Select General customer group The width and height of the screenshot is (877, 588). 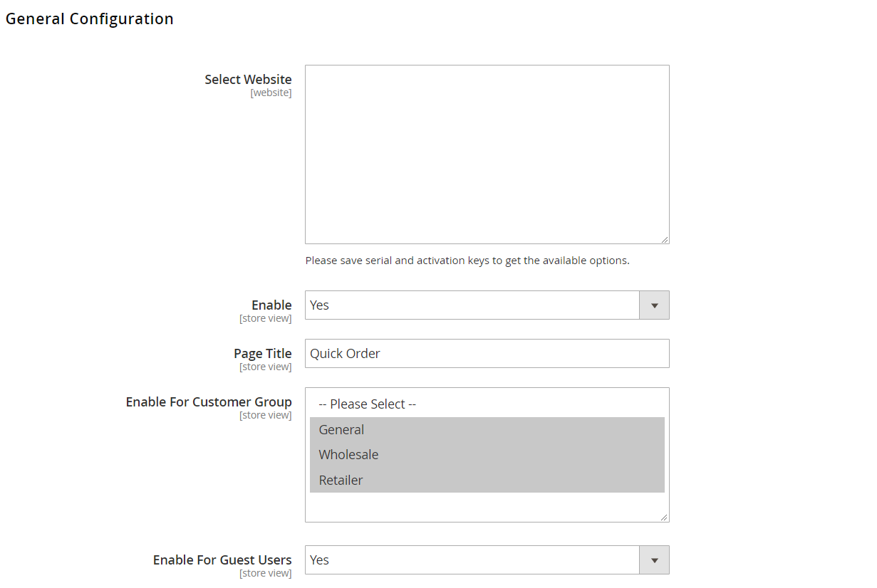pyautogui.click(x=487, y=429)
